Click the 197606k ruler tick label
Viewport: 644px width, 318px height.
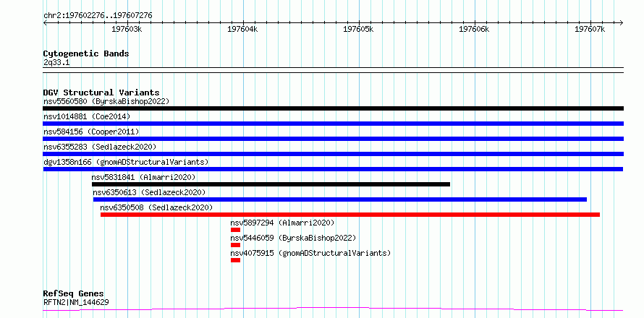coord(475,30)
